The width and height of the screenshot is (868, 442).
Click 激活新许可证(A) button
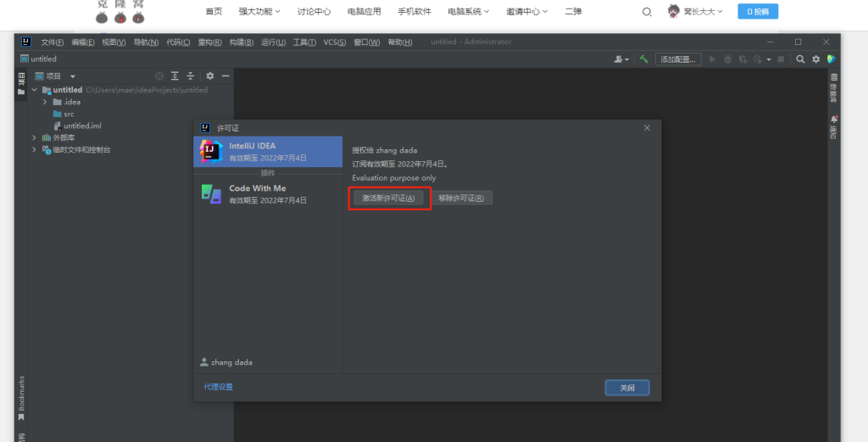[388, 198]
